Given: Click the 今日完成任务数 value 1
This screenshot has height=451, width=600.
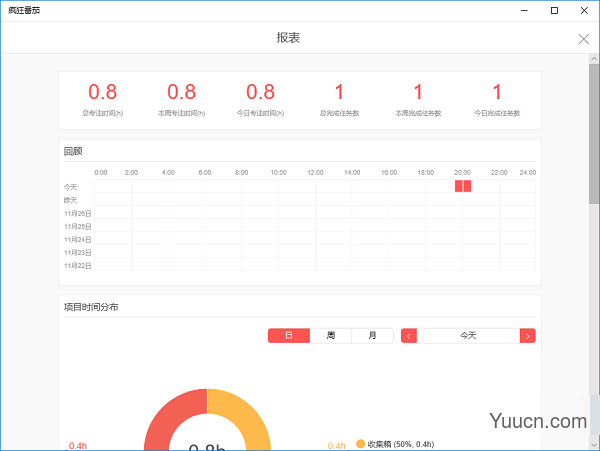Looking at the screenshot, I should [x=497, y=92].
